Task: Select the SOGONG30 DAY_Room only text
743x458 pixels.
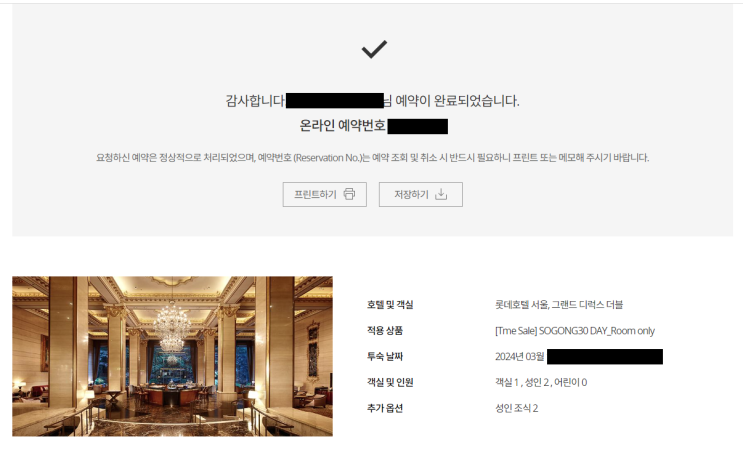Action: pos(597,331)
